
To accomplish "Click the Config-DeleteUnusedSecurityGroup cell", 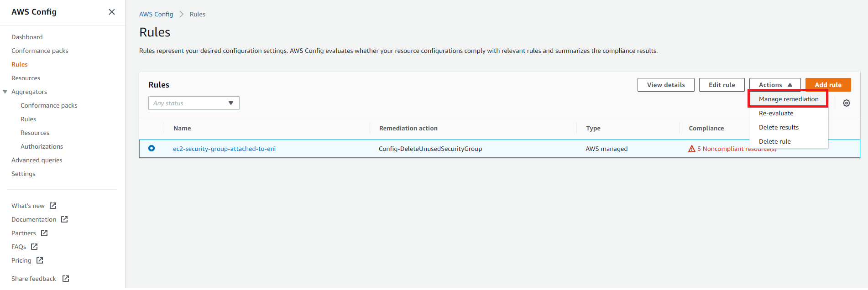I will click(x=430, y=149).
